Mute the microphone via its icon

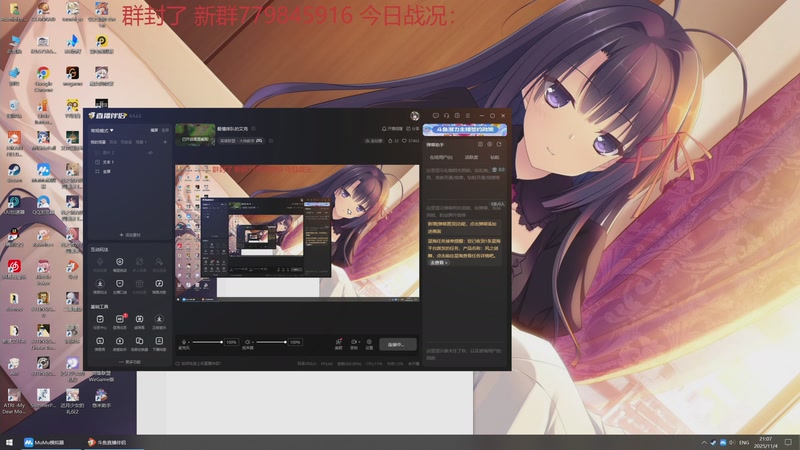(x=184, y=342)
